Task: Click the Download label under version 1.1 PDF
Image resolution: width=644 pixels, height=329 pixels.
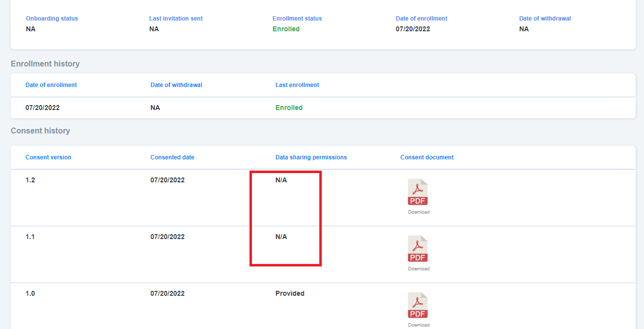Action: click(x=419, y=269)
